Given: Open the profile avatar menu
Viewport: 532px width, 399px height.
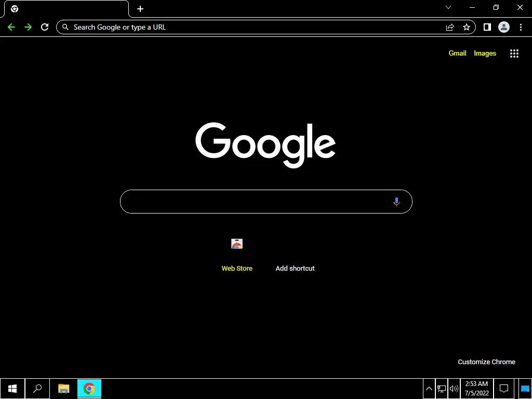Looking at the screenshot, I should [504, 27].
